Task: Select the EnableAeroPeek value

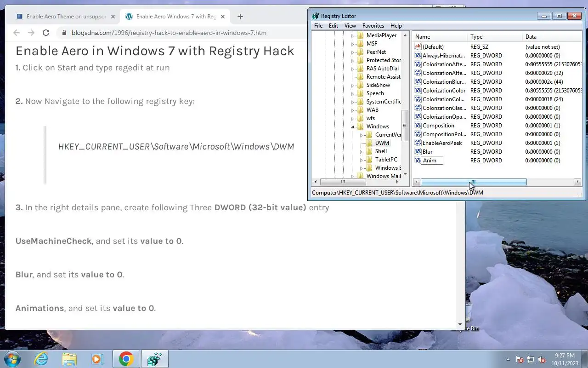Action: pyautogui.click(x=442, y=143)
